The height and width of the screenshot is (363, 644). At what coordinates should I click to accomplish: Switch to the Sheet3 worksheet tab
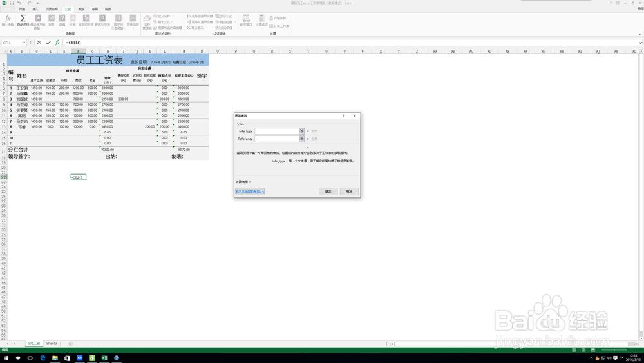point(52,343)
